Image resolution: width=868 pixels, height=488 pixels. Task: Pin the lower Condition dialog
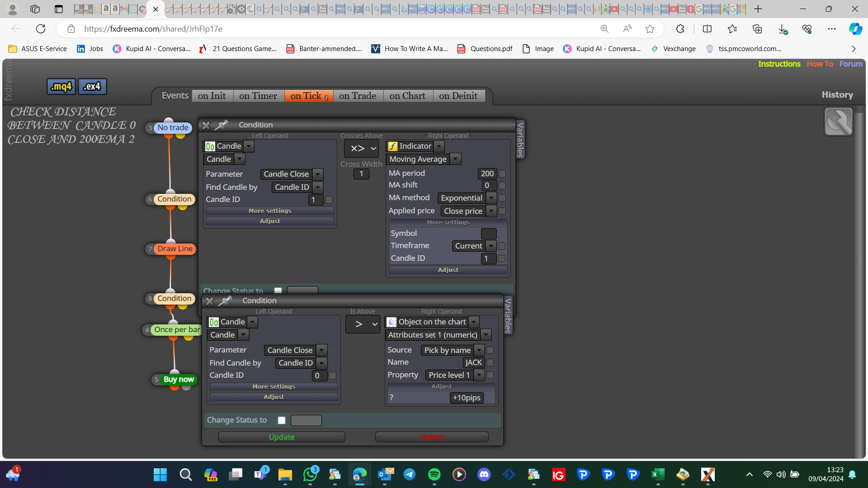coord(225,300)
